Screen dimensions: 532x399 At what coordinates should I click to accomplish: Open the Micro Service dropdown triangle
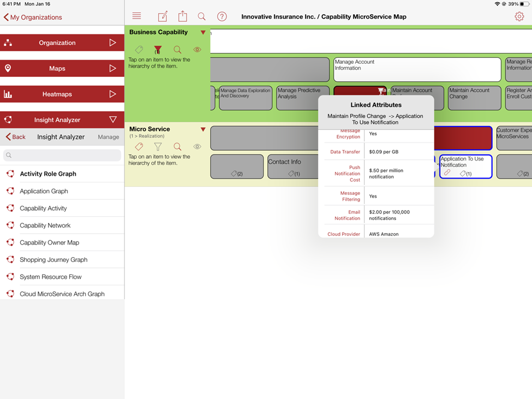pos(203,129)
